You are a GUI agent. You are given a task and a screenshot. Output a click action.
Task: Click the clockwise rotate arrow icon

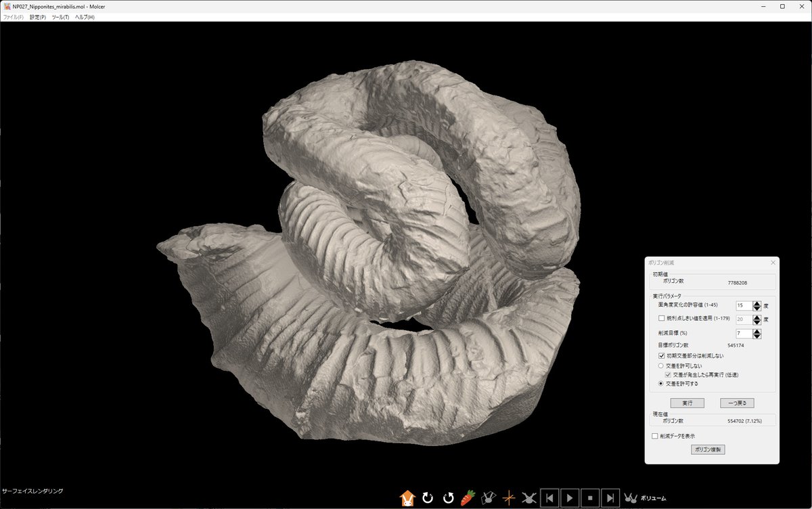(428, 498)
